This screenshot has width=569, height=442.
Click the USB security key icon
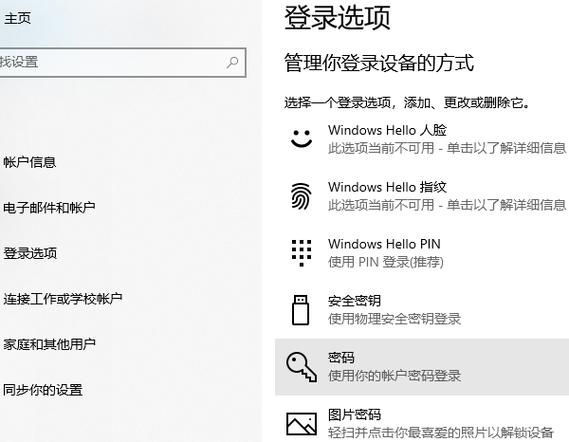coord(301,310)
